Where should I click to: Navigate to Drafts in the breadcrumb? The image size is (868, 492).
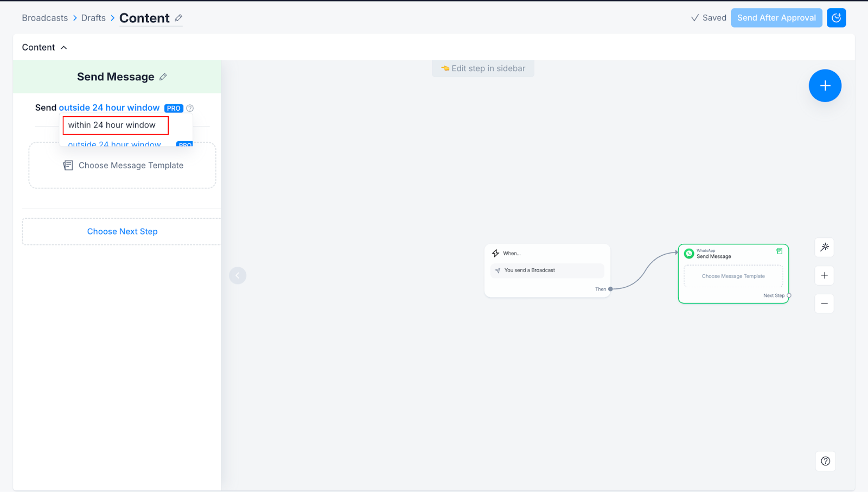click(x=93, y=18)
